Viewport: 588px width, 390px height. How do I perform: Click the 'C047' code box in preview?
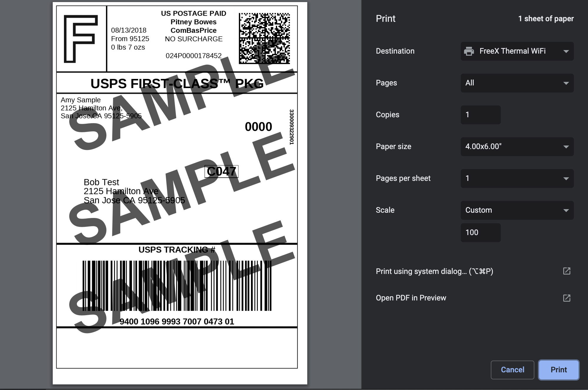(x=222, y=171)
